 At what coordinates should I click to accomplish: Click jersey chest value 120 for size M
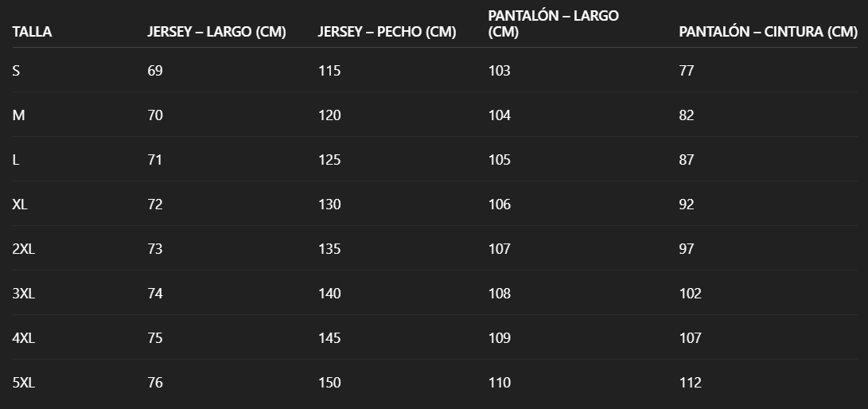click(329, 115)
